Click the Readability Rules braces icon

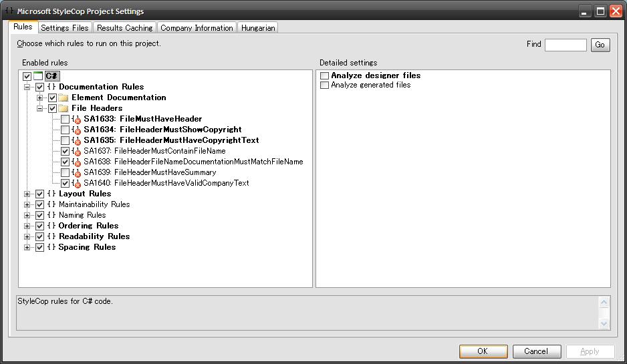click(51, 236)
